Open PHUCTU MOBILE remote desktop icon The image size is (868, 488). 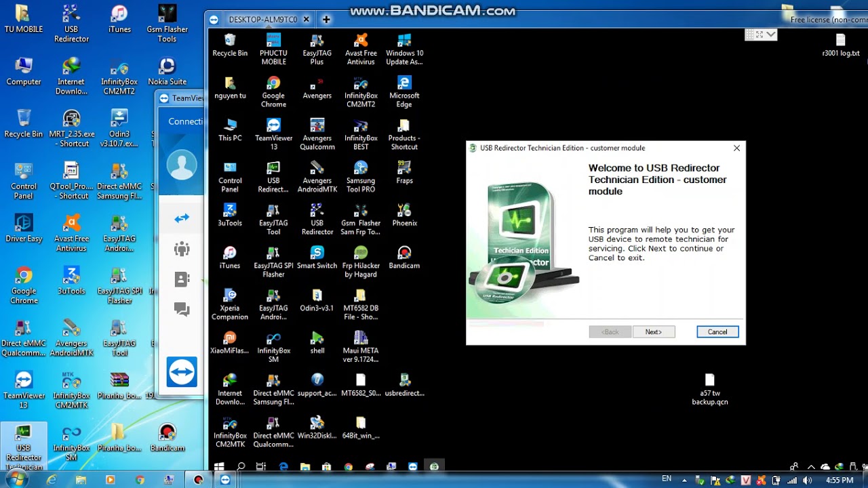click(273, 49)
